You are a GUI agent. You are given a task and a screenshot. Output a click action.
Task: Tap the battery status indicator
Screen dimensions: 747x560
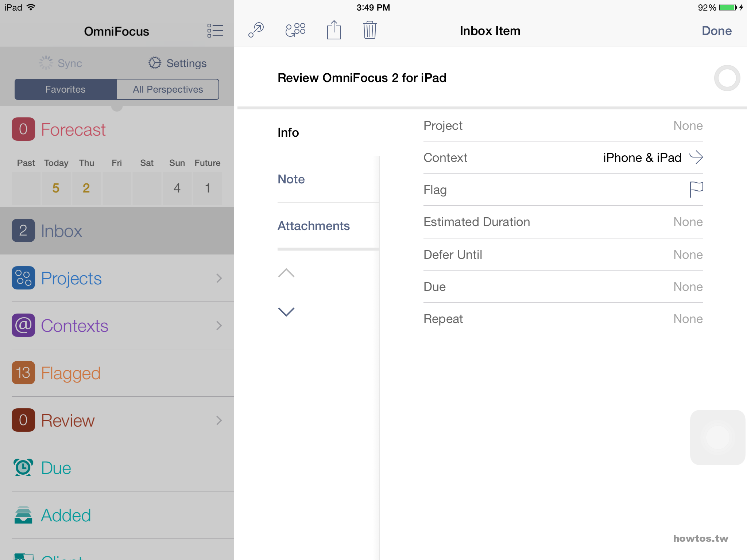(x=728, y=7)
